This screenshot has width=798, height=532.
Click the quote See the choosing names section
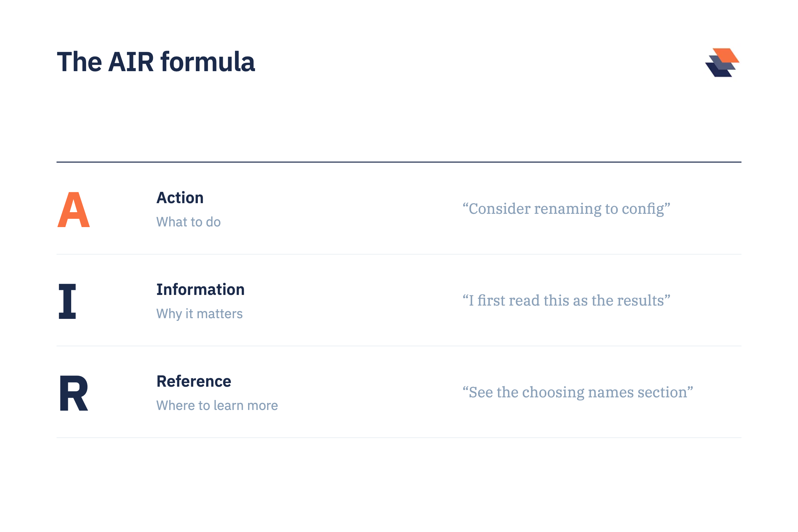[x=578, y=393]
